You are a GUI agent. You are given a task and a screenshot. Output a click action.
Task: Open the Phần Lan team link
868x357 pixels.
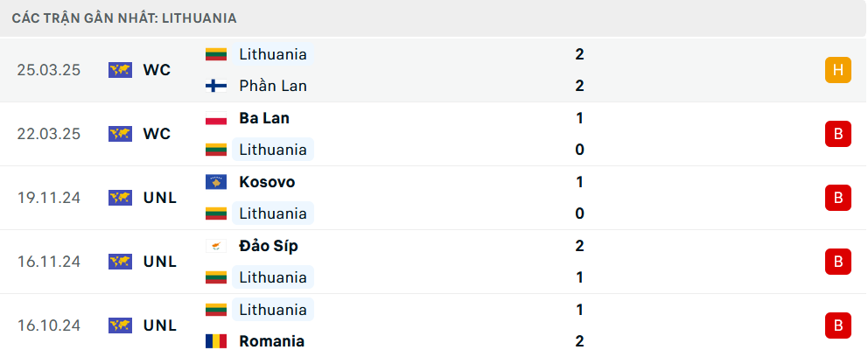pos(273,86)
